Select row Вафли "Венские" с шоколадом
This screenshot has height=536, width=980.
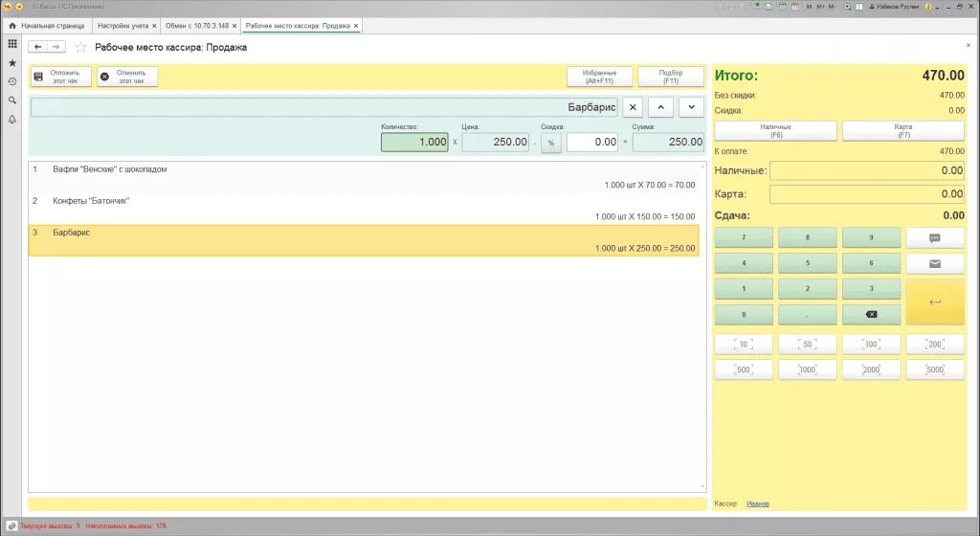point(364,177)
